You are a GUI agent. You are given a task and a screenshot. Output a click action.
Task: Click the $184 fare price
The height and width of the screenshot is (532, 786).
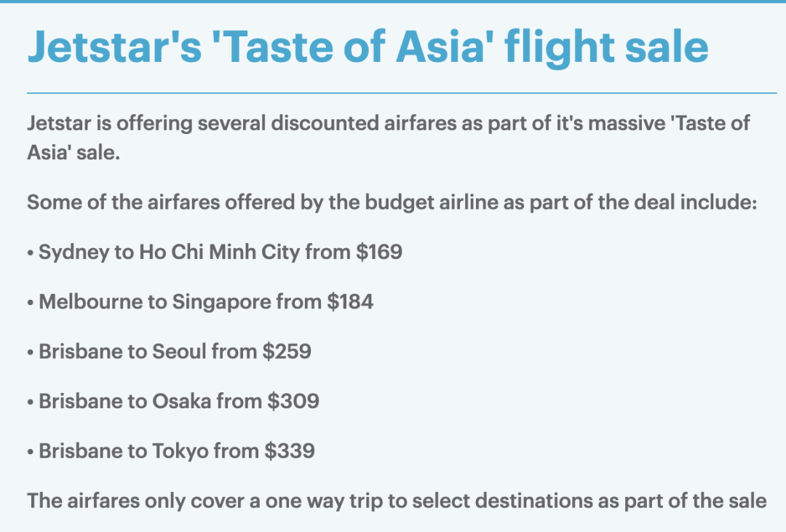click(x=350, y=301)
